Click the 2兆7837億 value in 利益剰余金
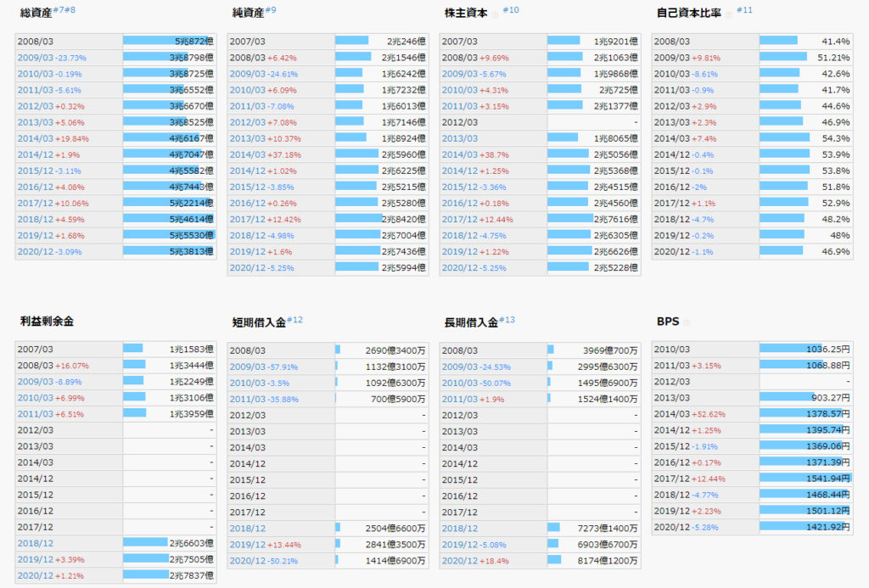 pos(192,575)
